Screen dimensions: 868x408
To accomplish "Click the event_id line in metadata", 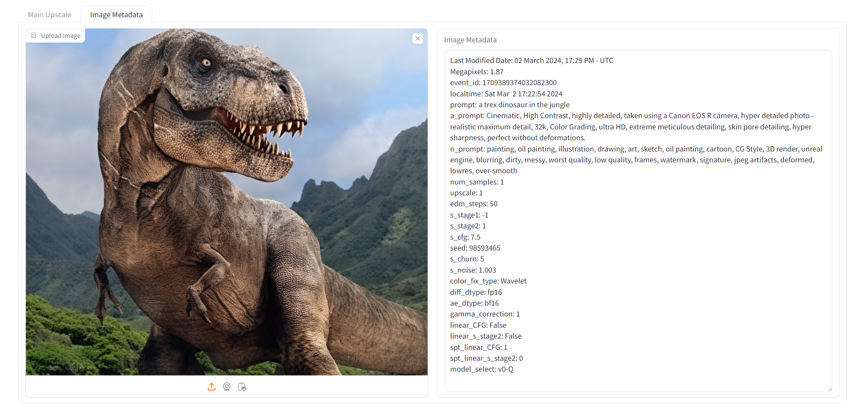I will click(503, 82).
